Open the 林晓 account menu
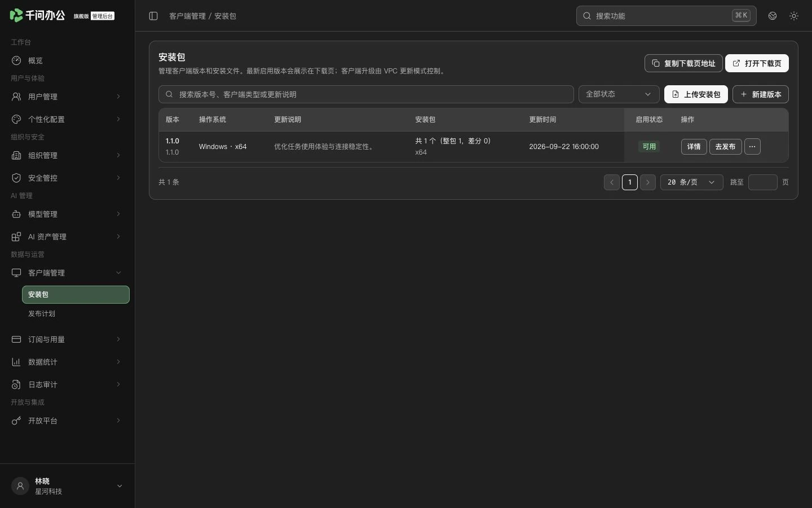Image resolution: width=812 pixels, height=508 pixels. click(x=68, y=486)
